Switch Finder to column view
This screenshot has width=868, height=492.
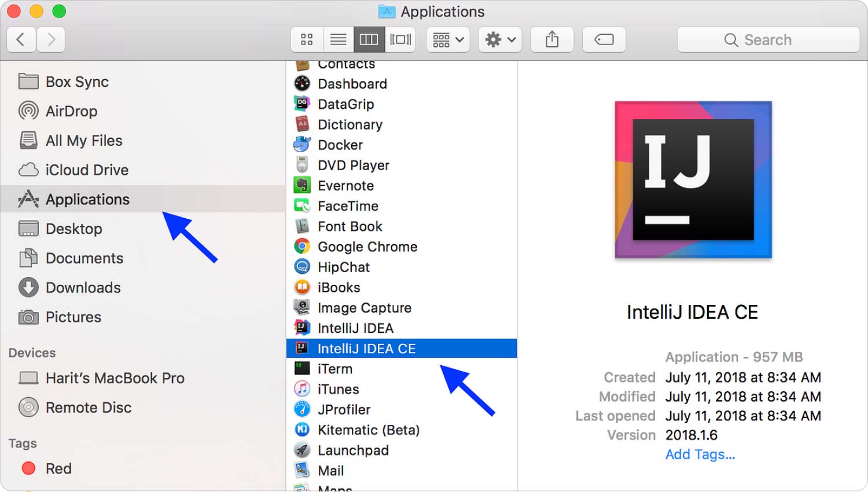click(369, 40)
